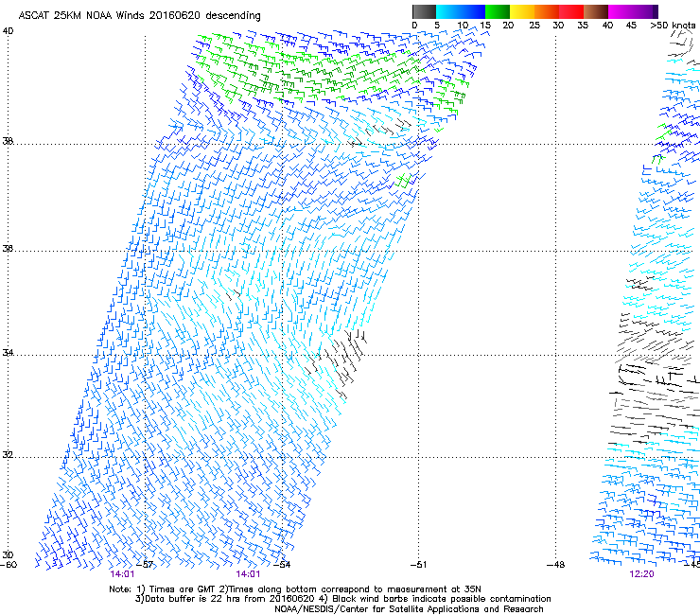Click the title 'ASCAT 25KM NOAA Winds 20160620 descending'
The image size is (700, 615).
click(x=139, y=15)
